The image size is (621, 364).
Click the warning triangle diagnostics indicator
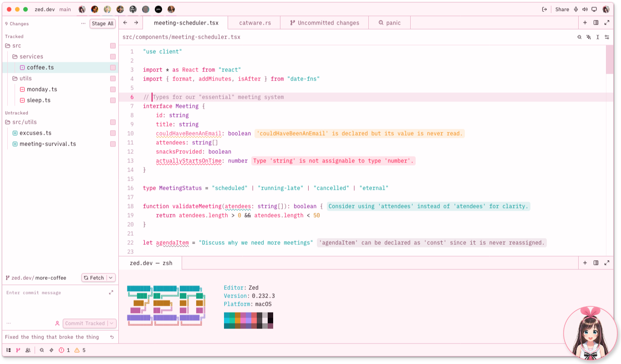[x=80, y=350]
